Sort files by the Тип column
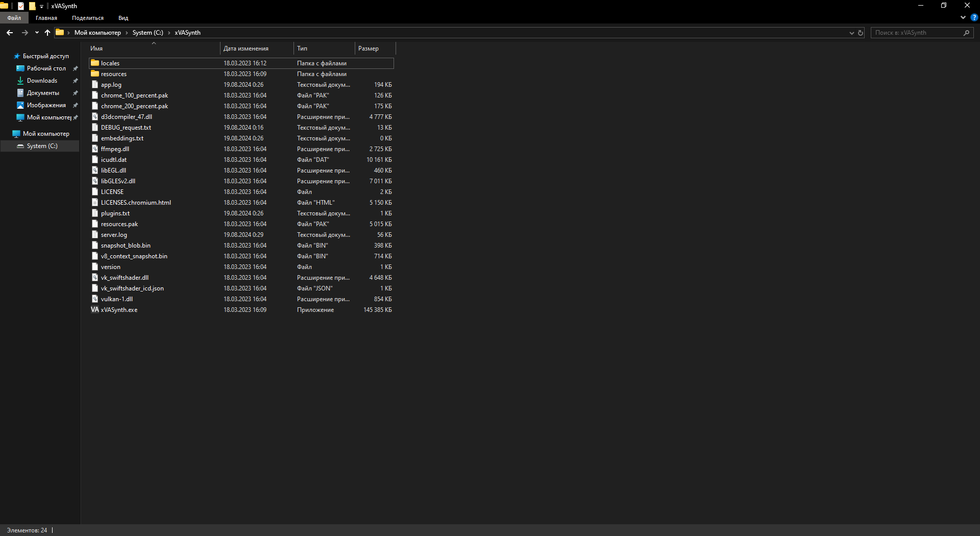Image resolution: width=980 pixels, height=536 pixels. [x=325, y=48]
